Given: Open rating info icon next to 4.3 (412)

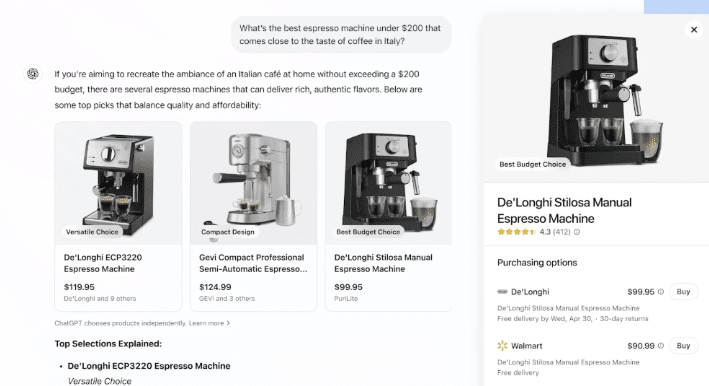Looking at the screenshot, I should (x=577, y=232).
